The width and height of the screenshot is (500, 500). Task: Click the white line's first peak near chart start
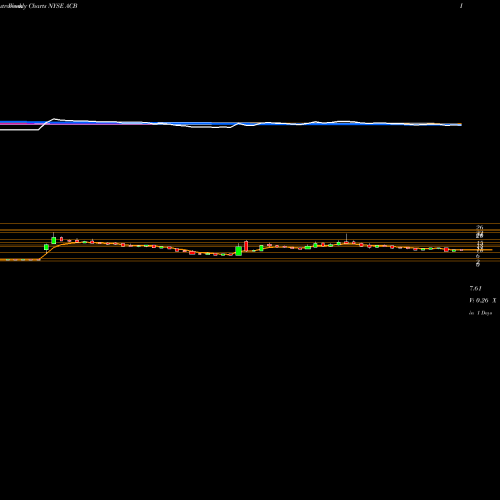point(54,119)
